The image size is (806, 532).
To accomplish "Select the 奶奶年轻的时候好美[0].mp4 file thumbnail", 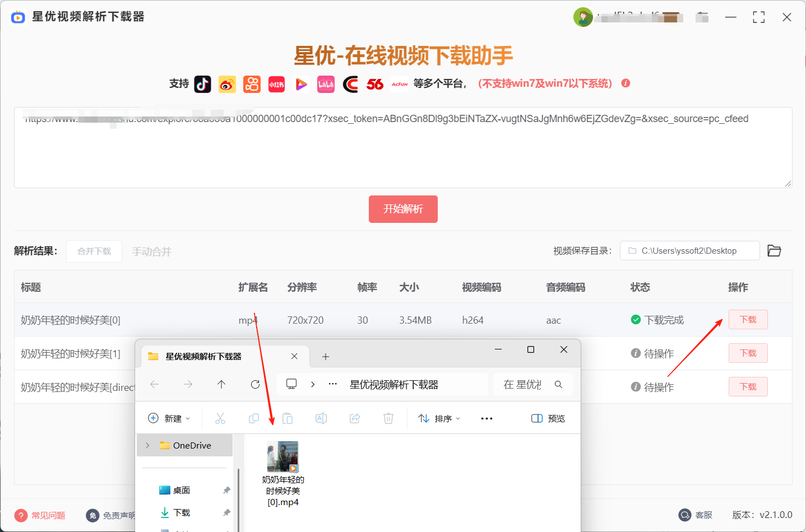I will 283,456.
